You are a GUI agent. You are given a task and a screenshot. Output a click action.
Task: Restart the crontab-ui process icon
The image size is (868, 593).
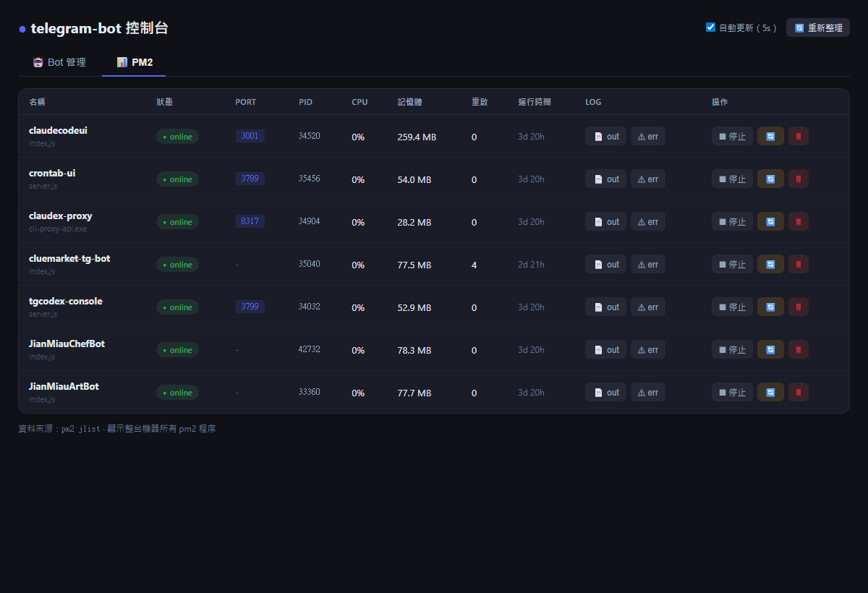tap(770, 179)
